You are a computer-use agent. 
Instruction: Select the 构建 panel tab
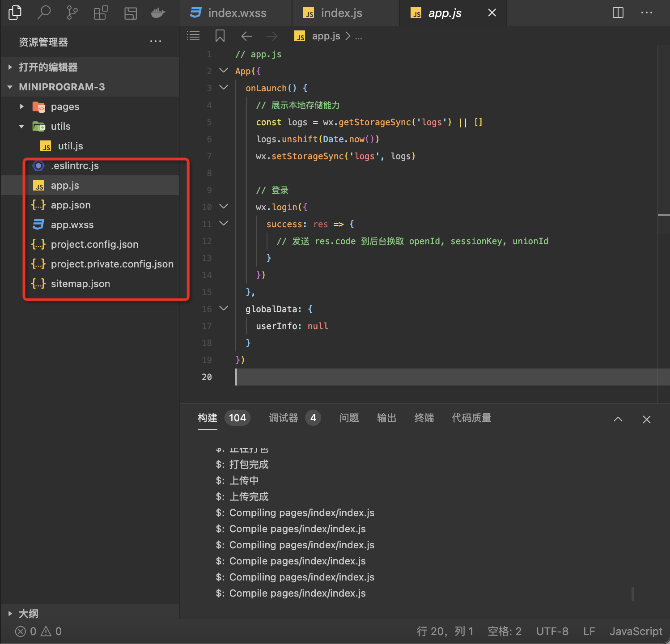[208, 418]
